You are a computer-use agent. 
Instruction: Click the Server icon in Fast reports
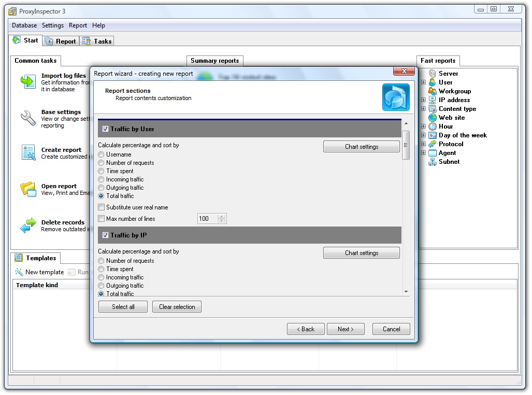(433, 74)
